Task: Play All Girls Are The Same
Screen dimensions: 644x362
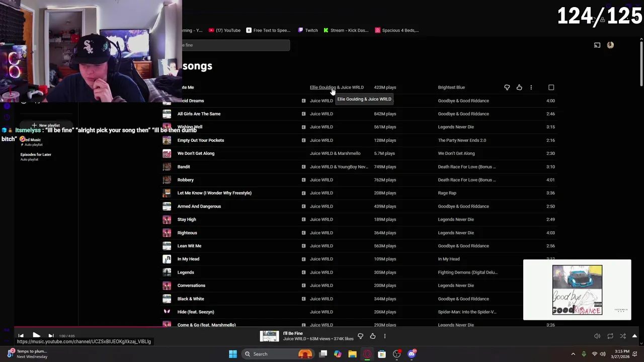Action: click(x=199, y=114)
